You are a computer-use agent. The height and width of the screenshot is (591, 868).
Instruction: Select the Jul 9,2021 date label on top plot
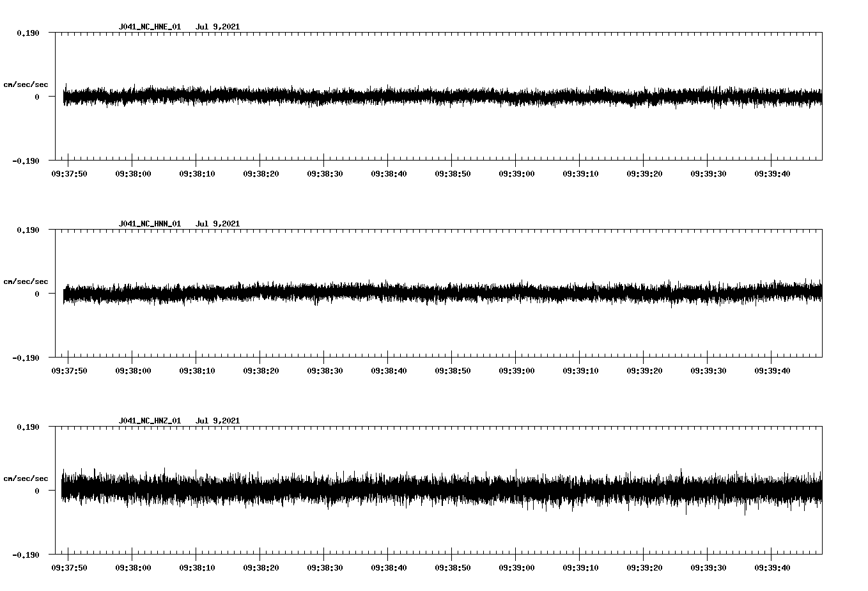coord(219,27)
